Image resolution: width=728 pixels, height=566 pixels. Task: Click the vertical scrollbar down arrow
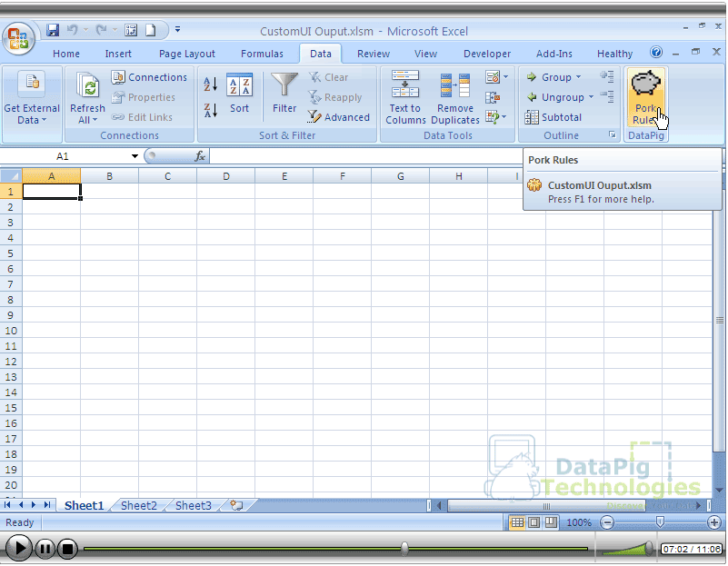[x=719, y=490]
